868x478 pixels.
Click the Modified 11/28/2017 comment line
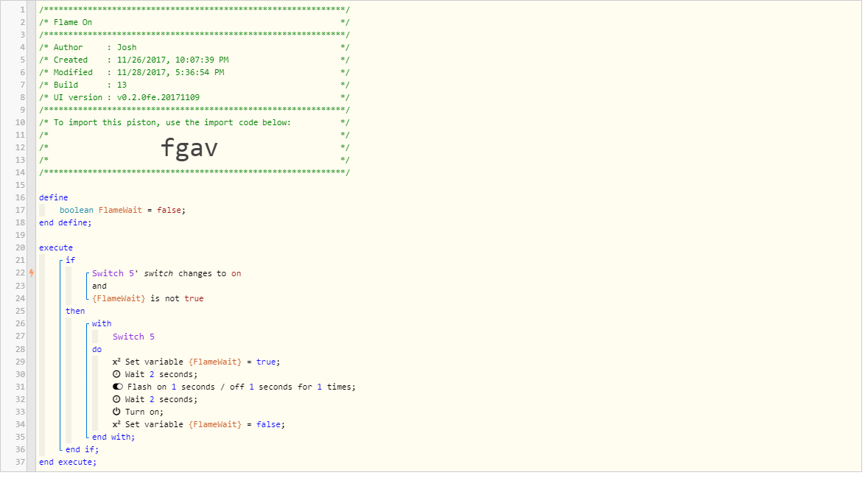tap(195, 72)
